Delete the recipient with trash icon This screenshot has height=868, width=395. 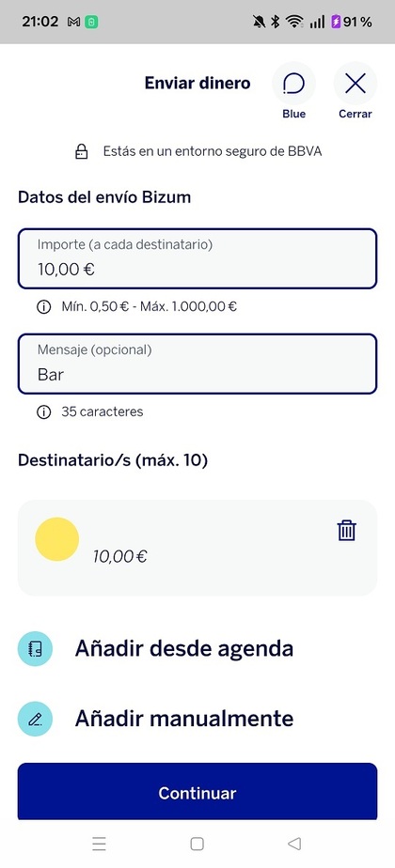click(347, 531)
